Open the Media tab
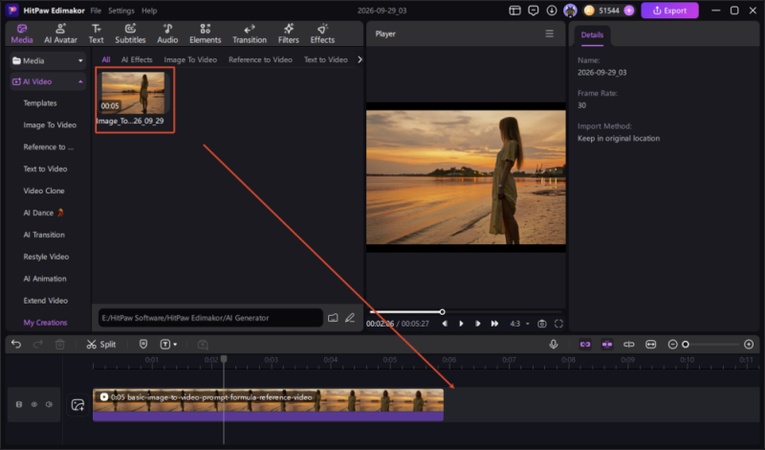 click(x=22, y=34)
